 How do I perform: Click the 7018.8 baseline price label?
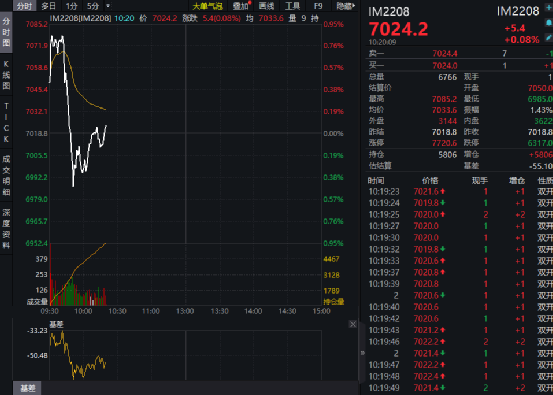point(37,134)
